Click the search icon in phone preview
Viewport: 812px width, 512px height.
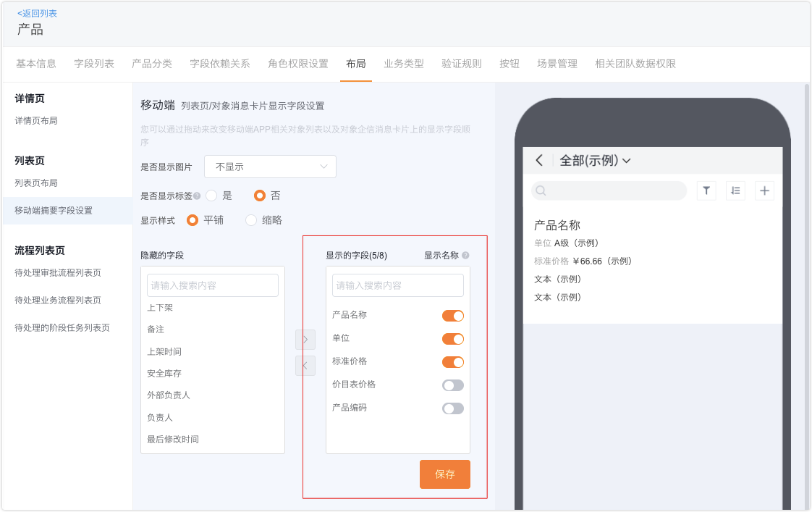541,190
